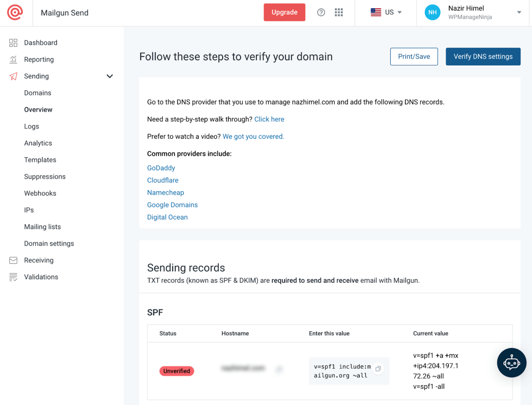
Task: Collapse the Sending section chevron
Action: point(110,76)
